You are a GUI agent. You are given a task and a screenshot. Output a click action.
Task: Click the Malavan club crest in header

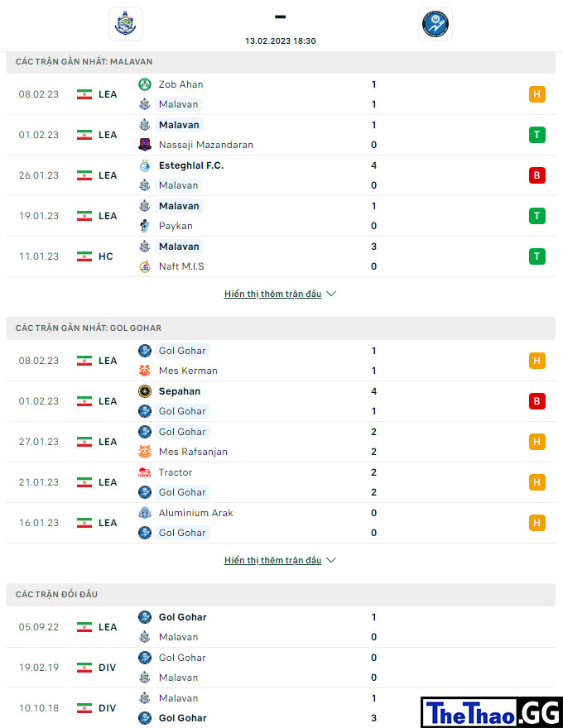point(126,24)
